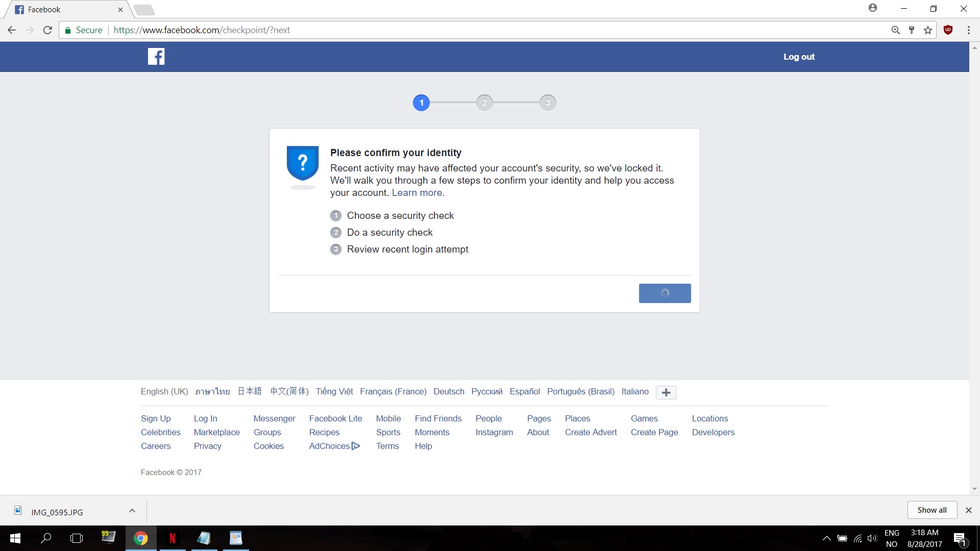Click the Chrome profile avatar icon
Image resolution: width=980 pixels, height=551 pixels.
[873, 8]
